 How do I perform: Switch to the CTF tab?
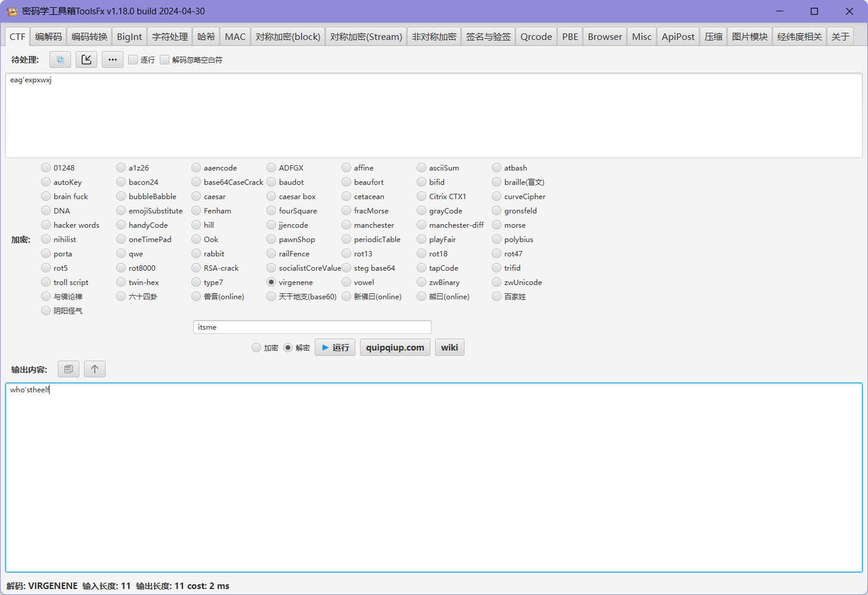(17, 36)
